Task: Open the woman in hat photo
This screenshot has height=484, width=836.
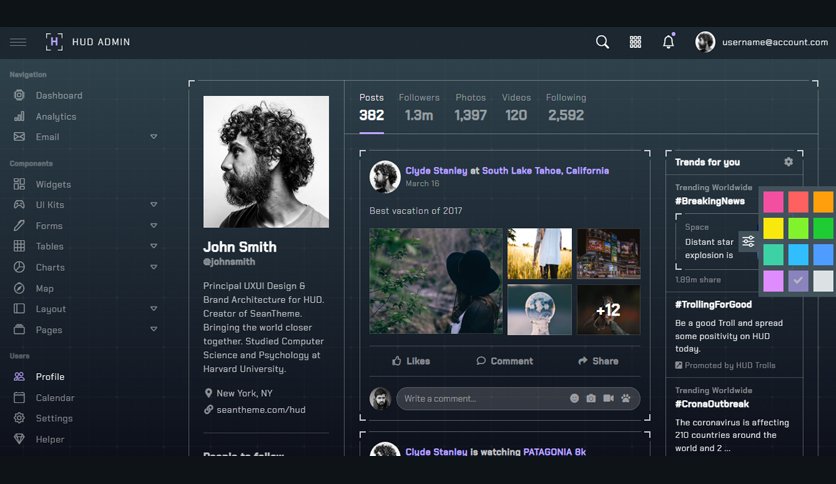Action: pyautogui.click(x=436, y=281)
